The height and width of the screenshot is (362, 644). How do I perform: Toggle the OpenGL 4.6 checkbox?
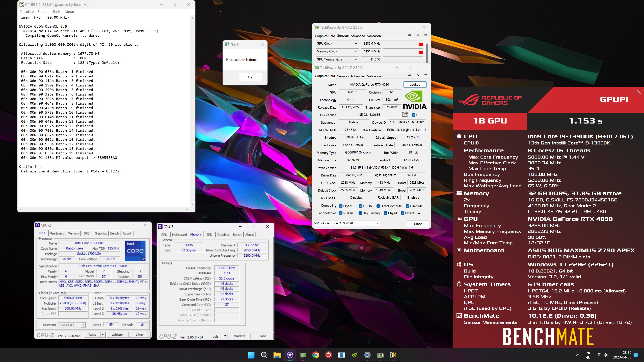point(402,213)
